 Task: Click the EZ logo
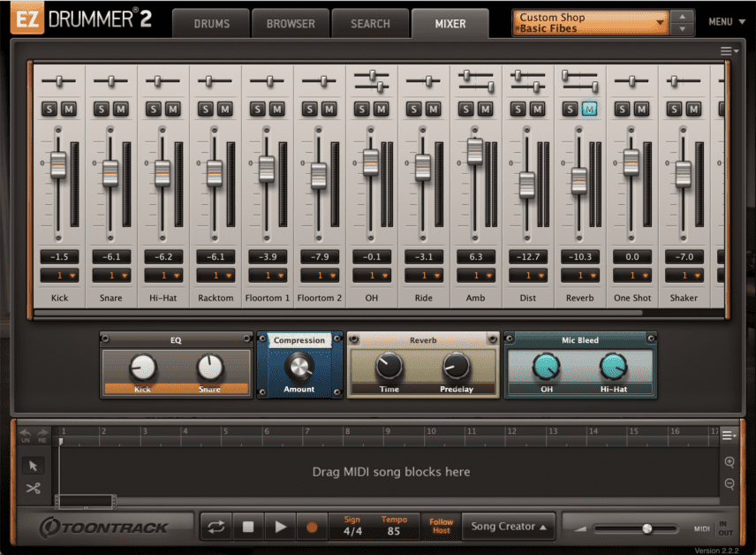[x=27, y=19]
